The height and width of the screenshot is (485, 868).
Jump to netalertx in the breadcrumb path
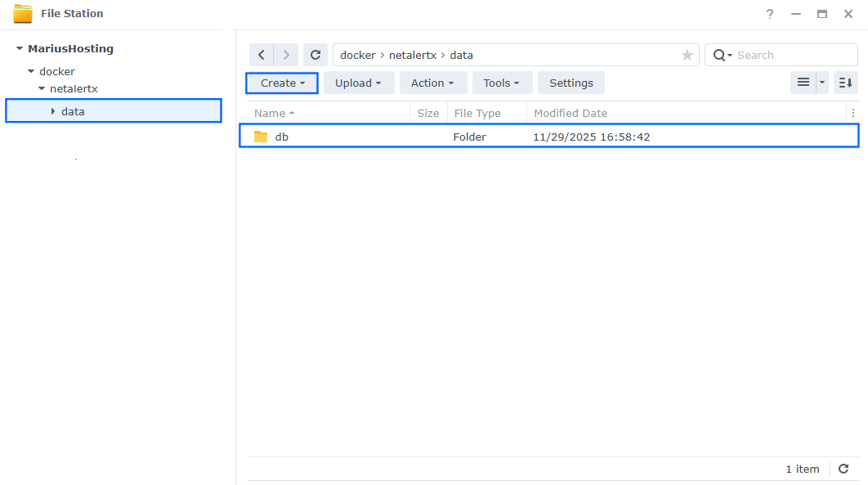pos(413,54)
